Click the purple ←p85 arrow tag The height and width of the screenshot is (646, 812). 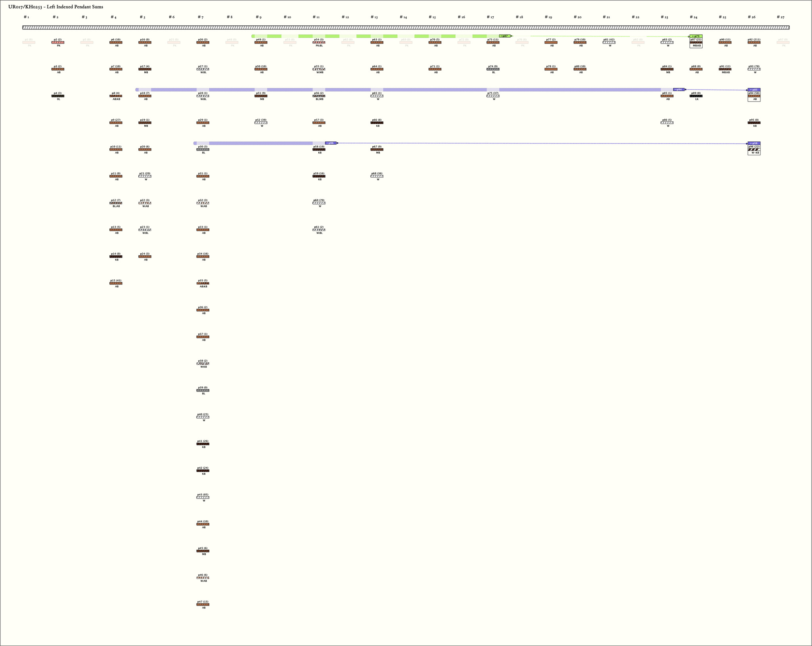pos(754,90)
